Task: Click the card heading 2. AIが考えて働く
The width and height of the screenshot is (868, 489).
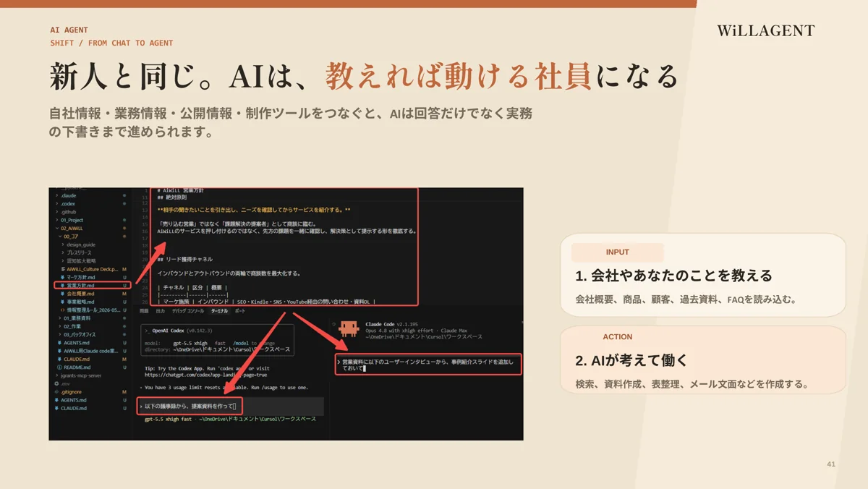Action: coord(631,360)
